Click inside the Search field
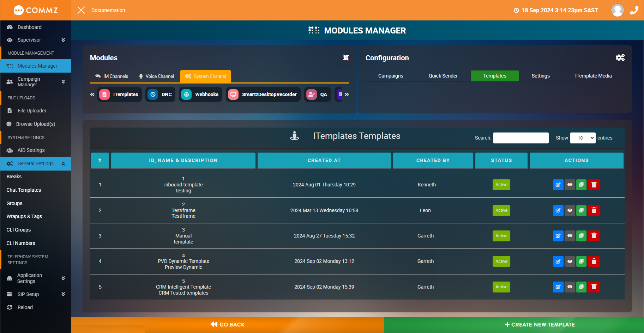Viewport: 644px width, 333px height. click(x=520, y=138)
